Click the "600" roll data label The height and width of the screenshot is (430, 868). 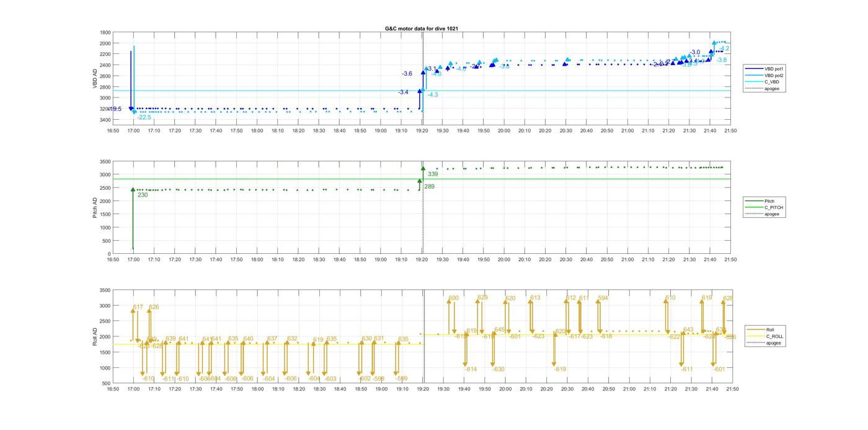pos(454,298)
